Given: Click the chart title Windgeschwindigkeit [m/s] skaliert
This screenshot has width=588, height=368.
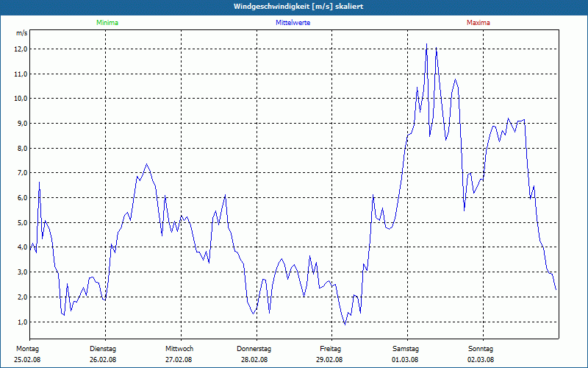Looking at the screenshot, I should coord(298,7).
